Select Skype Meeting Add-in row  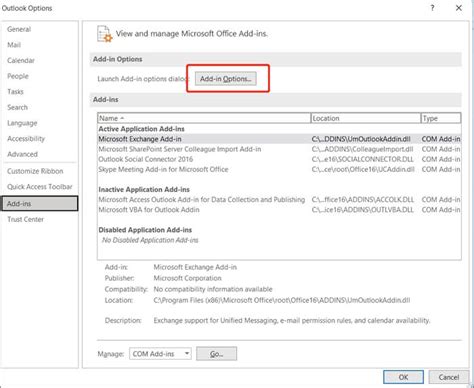tap(279, 169)
